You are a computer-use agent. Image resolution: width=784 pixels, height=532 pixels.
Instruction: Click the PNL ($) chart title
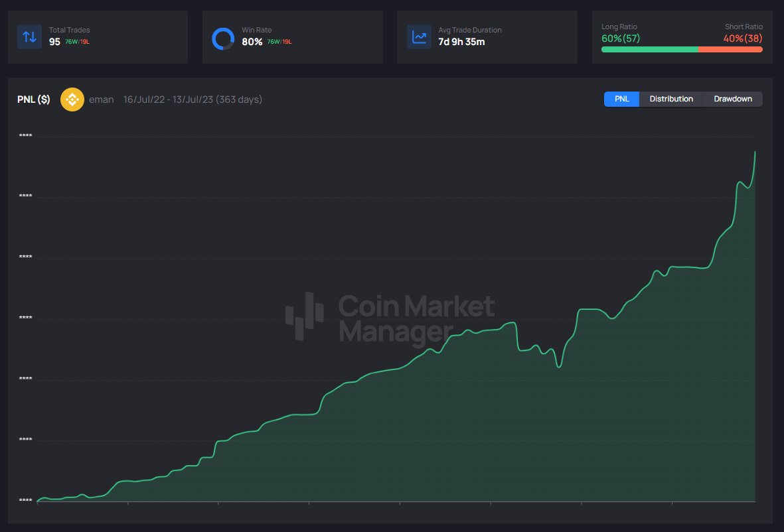[33, 100]
